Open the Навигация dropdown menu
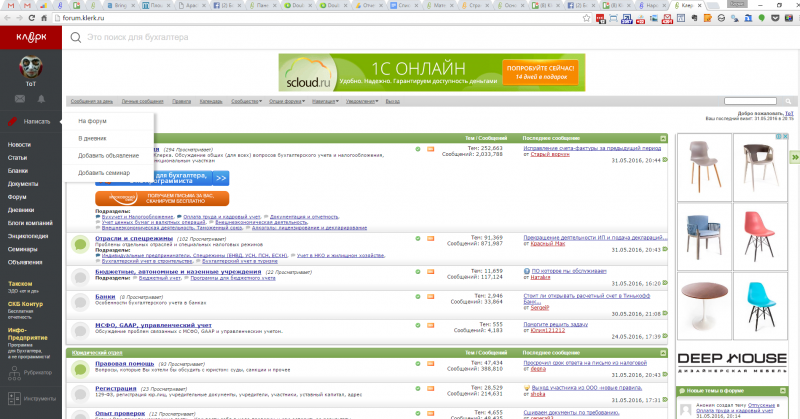Viewport: 800px width, 419px height. coord(325,102)
